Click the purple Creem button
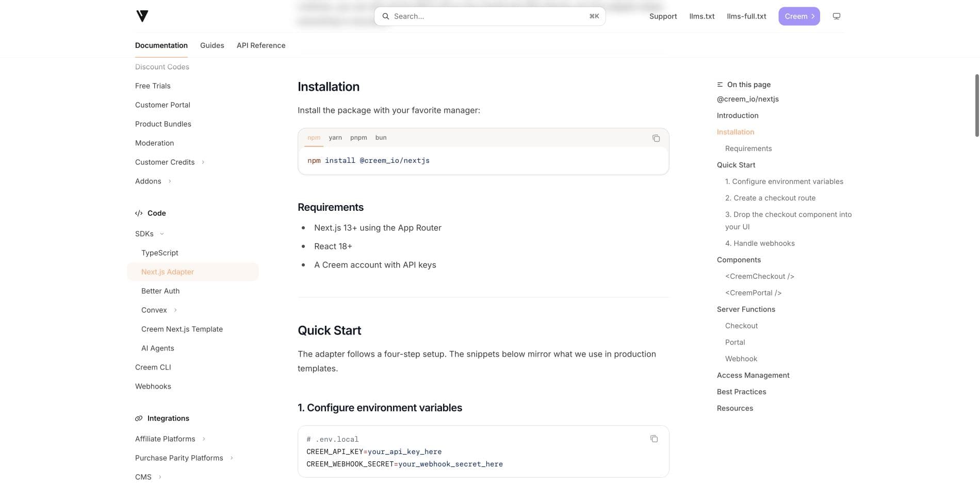The width and height of the screenshot is (980, 486). pos(799,16)
